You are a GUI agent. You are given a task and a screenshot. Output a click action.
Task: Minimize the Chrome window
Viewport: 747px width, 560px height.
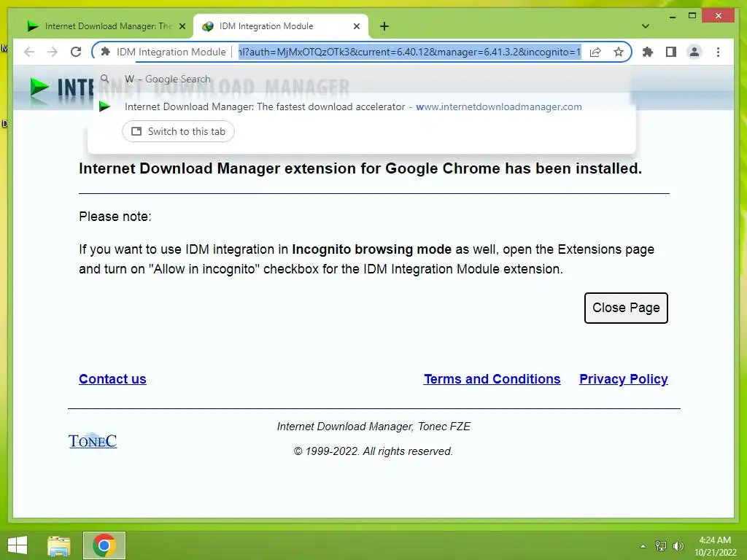(673, 16)
